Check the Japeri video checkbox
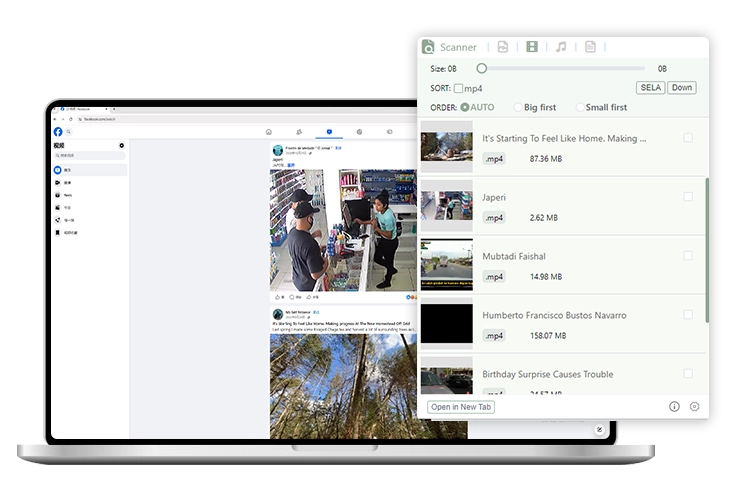The height and width of the screenshot is (499, 750). pyautogui.click(x=688, y=197)
